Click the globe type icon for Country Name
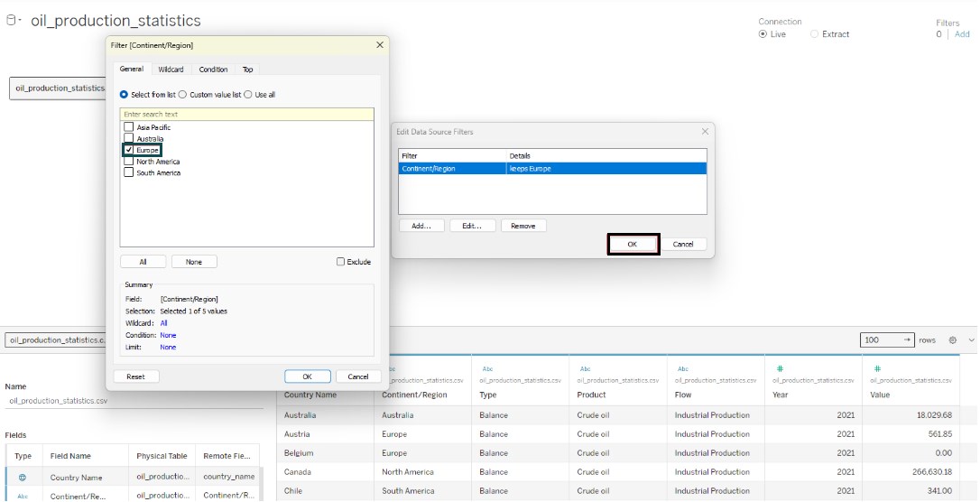Image resolution: width=980 pixels, height=502 pixels. click(23, 477)
